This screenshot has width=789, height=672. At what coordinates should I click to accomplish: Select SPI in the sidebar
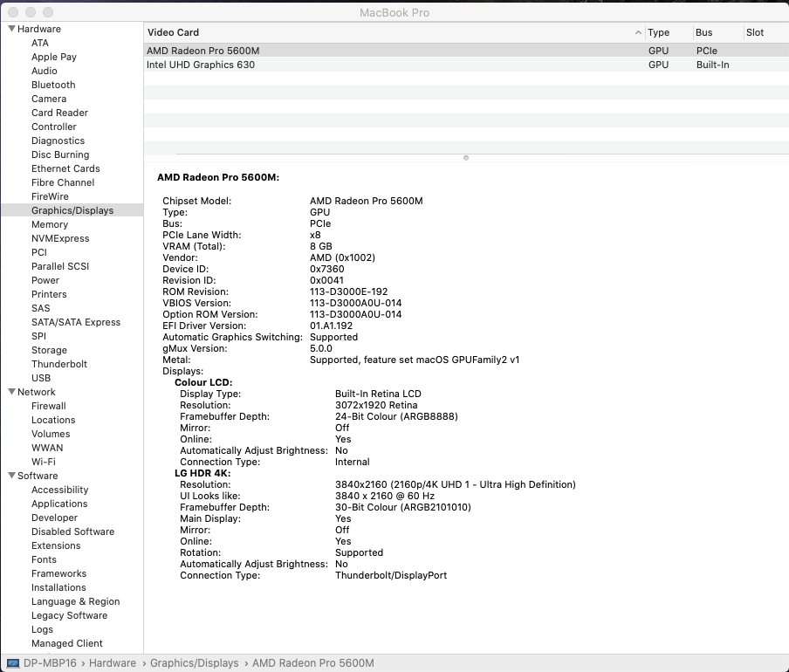pos(38,336)
